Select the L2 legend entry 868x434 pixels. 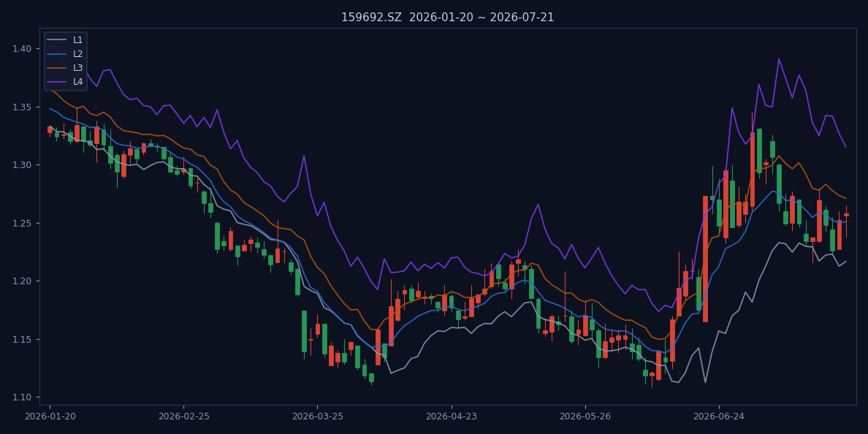(x=65, y=53)
